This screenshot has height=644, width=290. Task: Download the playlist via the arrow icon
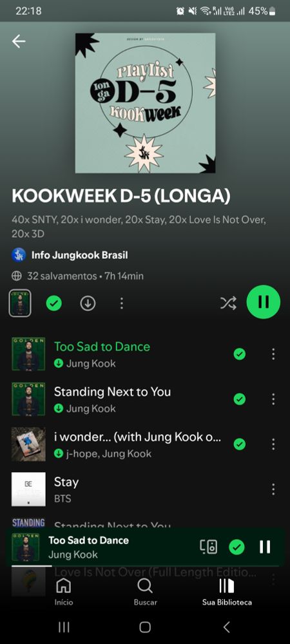click(x=88, y=303)
